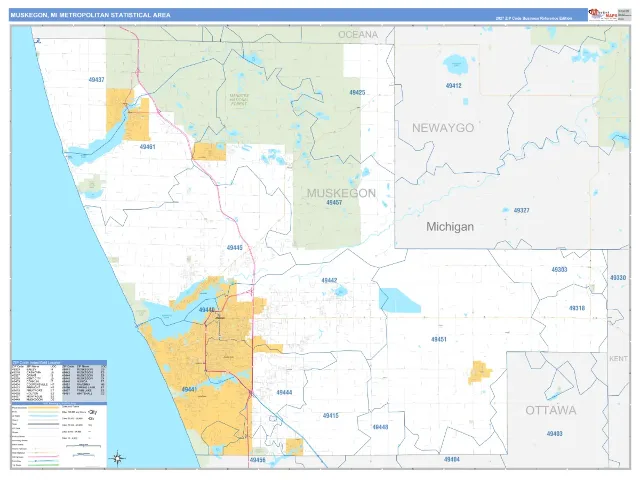Select ZIP code 49448 label

click(380, 427)
